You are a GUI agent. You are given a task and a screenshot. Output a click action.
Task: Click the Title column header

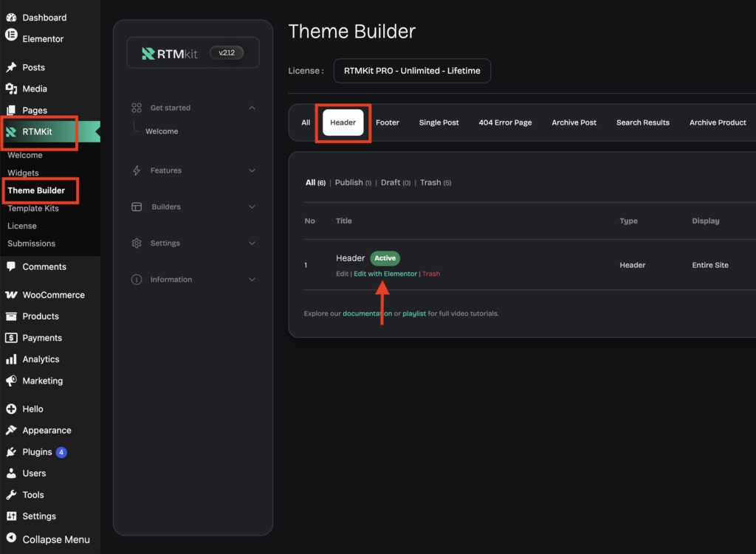click(x=344, y=221)
